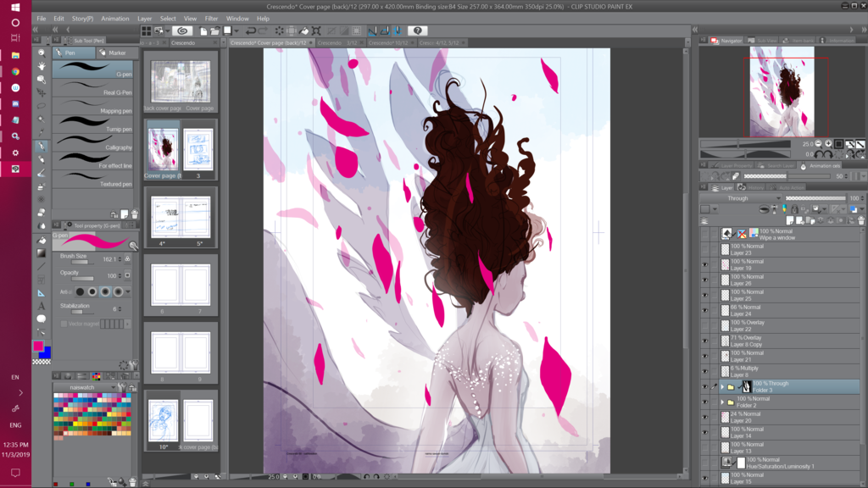Select the Real G-Pen sub tool
This screenshot has width=868, height=488.
[93, 87]
